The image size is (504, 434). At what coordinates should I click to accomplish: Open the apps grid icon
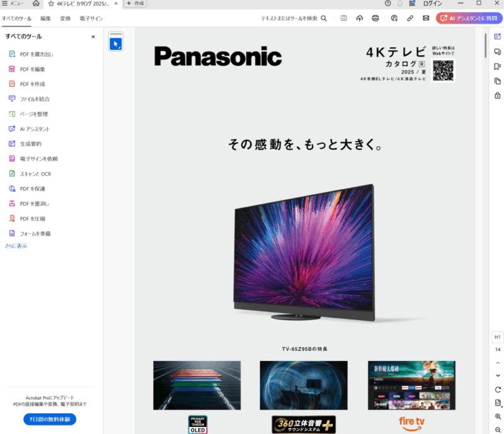click(412, 4)
